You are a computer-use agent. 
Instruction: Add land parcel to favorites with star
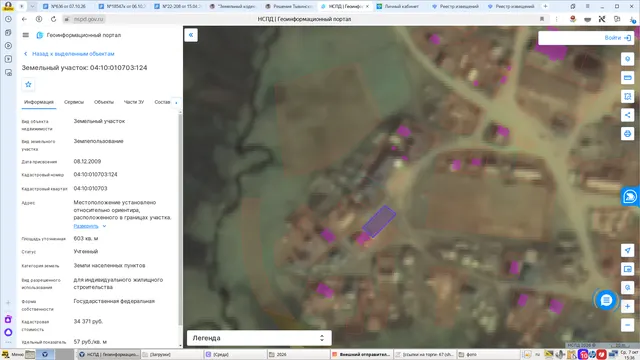[28, 84]
